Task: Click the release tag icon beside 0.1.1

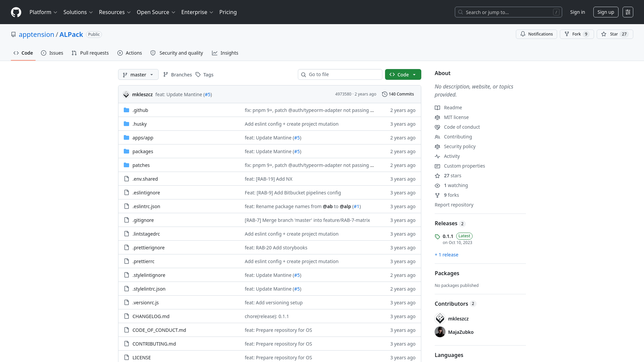Action: pyautogui.click(x=437, y=236)
